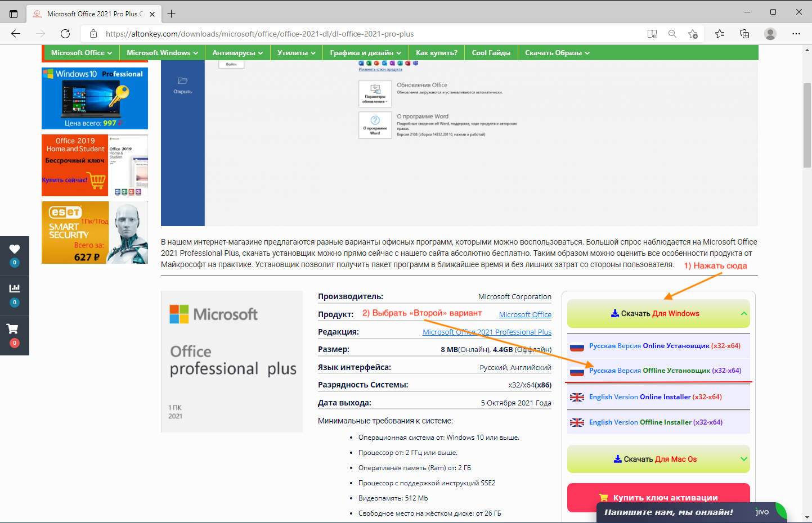Open the Скачать Образы menu
The height and width of the screenshot is (523, 812).
557,53
